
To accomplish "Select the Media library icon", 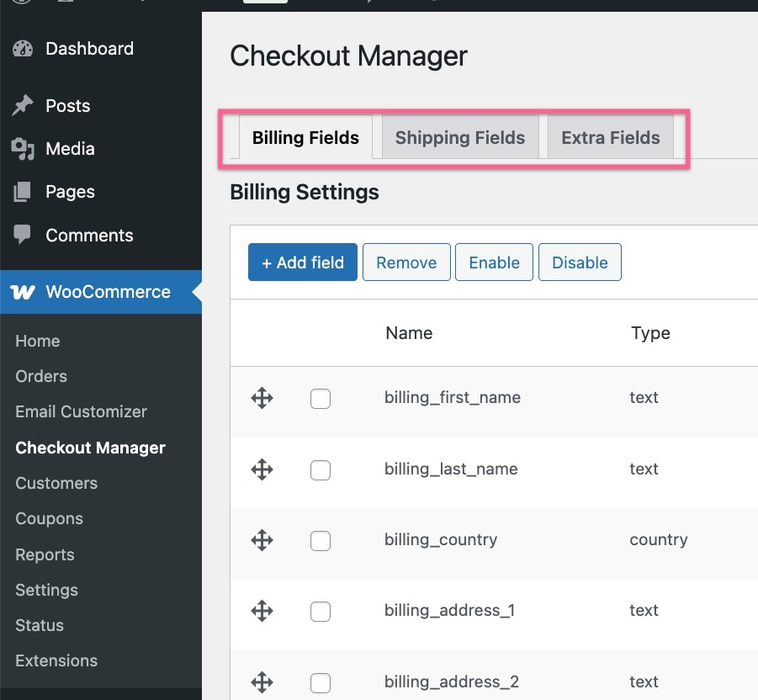I will [24, 149].
